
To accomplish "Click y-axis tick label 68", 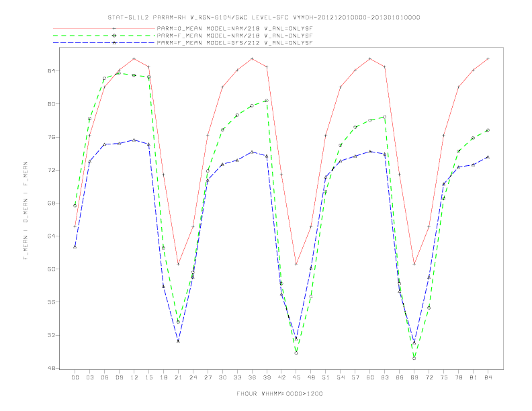I will click(x=52, y=203).
